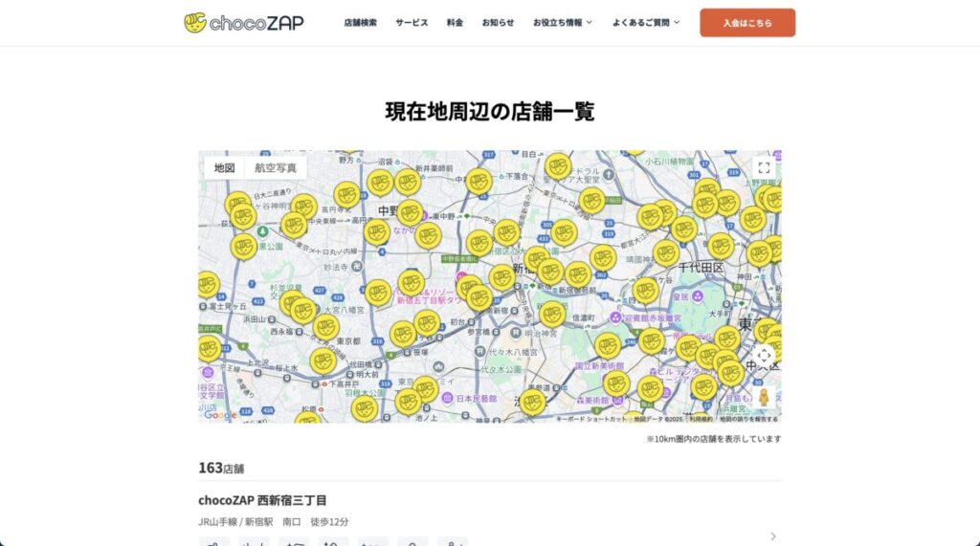Viewport: 980px width, 546px height.
Task: Expand the よくあるご質問 dropdown
Action: [x=646, y=23]
